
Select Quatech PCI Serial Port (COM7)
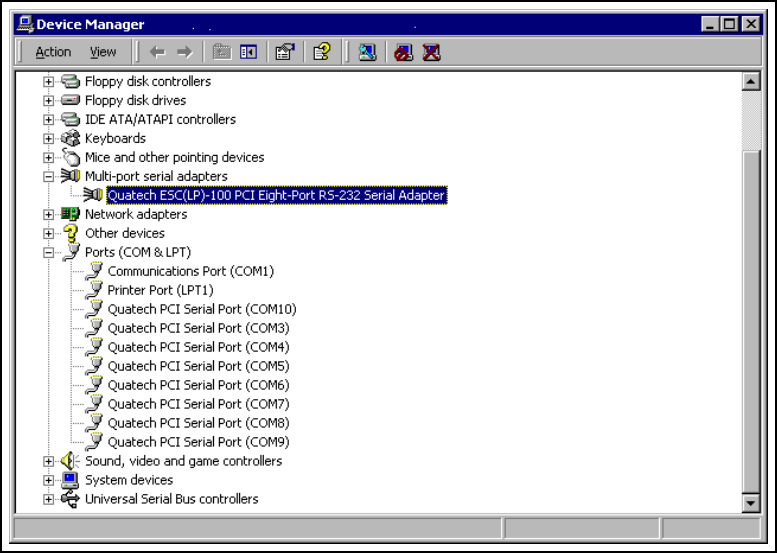tap(199, 404)
